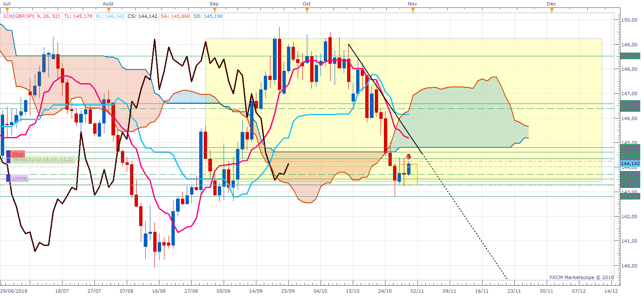Viewport: 644px width, 296px height.
Task: Click the 29/06/2018 date axis label
Action: coord(13,291)
